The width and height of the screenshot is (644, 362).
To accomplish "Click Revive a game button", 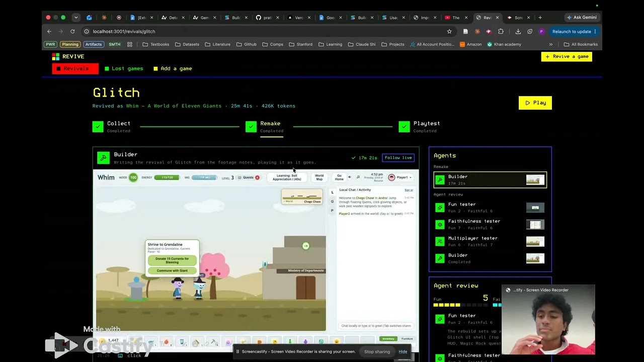I will coord(567,56).
